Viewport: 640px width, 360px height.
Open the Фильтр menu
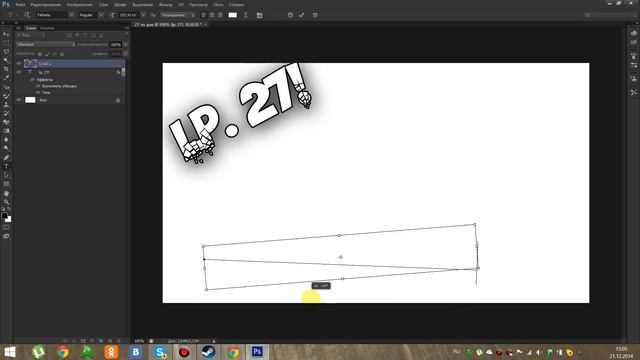coord(165,5)
